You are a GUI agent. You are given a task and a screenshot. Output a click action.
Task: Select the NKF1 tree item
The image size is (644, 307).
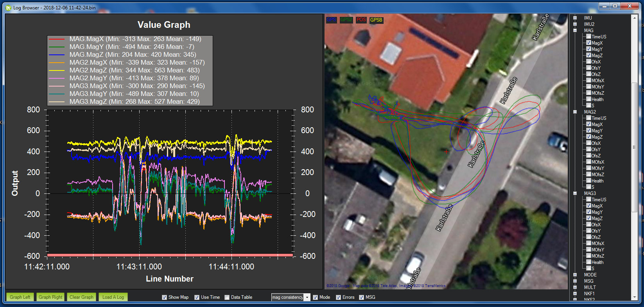589,294
